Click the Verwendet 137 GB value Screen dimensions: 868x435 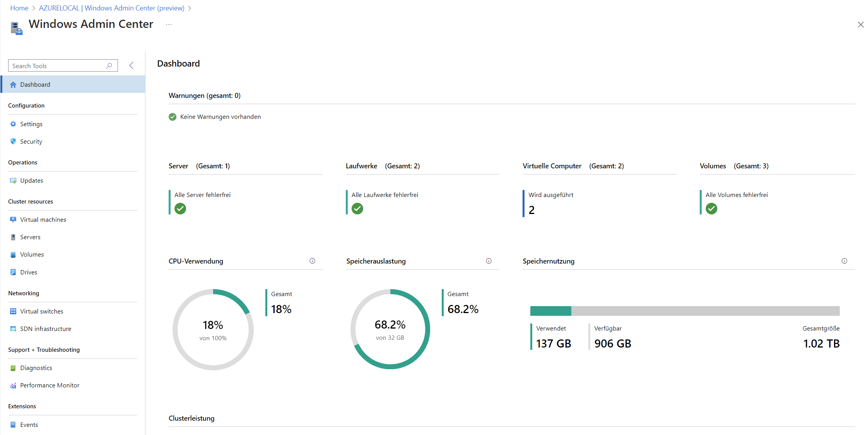click(554, 344)
